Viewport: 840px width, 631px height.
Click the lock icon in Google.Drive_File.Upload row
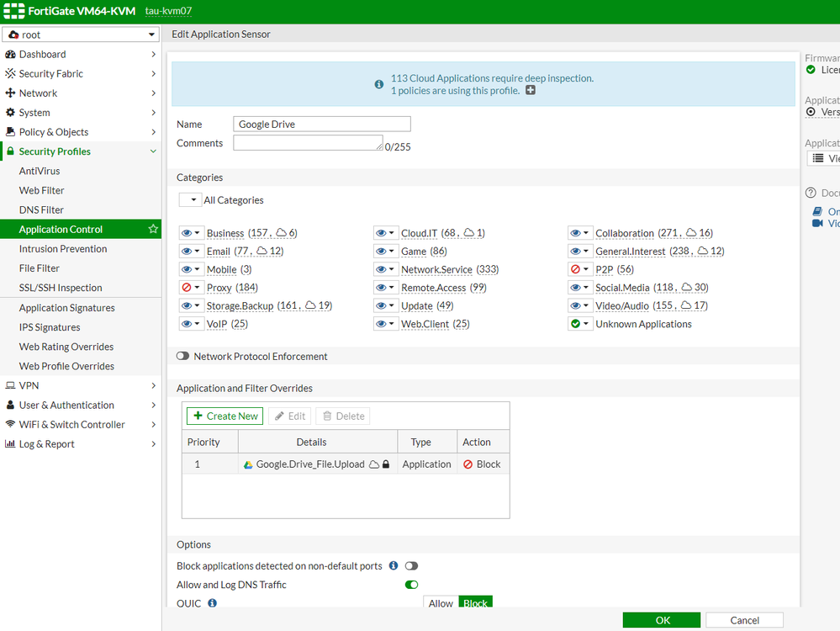click(x=386, y=464)
